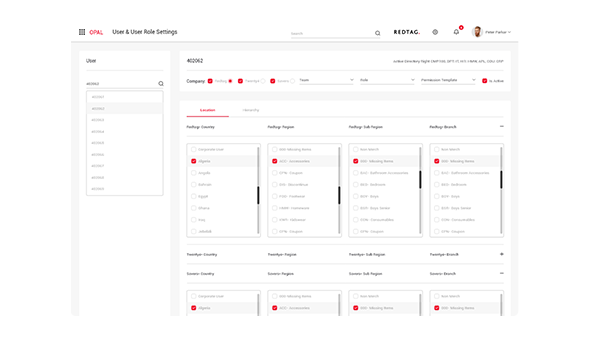
Task: Collapse the Savers location section with minus icon
Action: (x=502, y=273)
